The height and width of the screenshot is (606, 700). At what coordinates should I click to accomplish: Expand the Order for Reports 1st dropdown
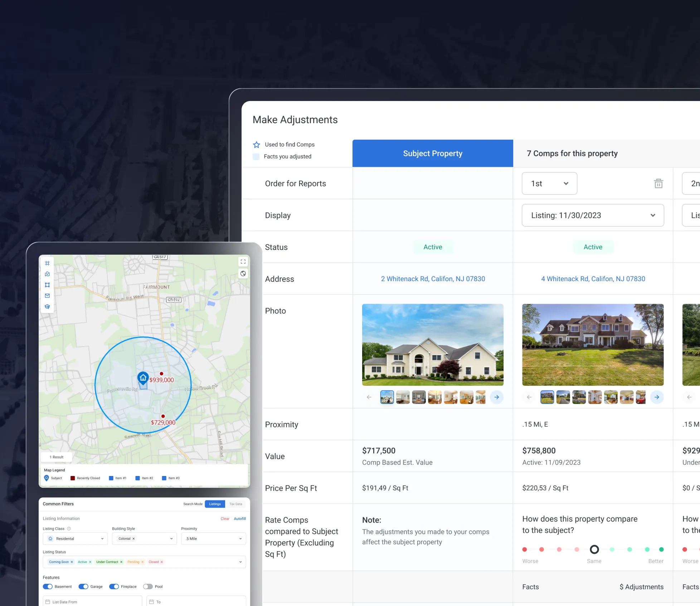(549, 183)
